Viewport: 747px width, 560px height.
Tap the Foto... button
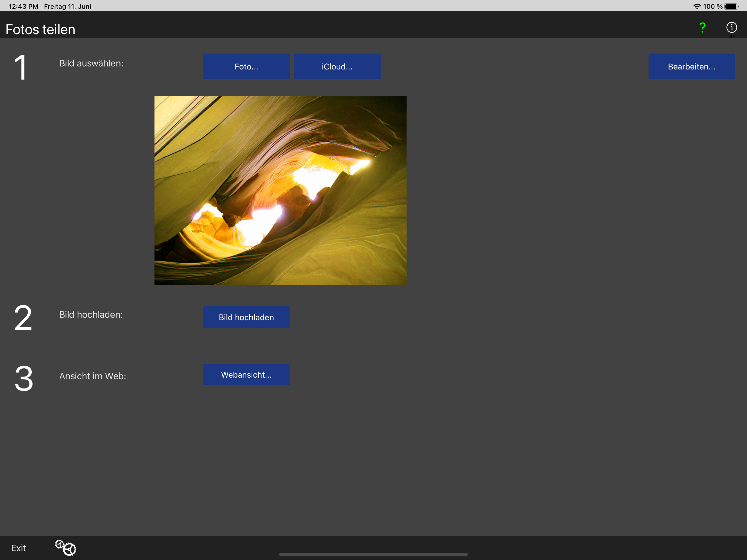(x=246, y=66)
